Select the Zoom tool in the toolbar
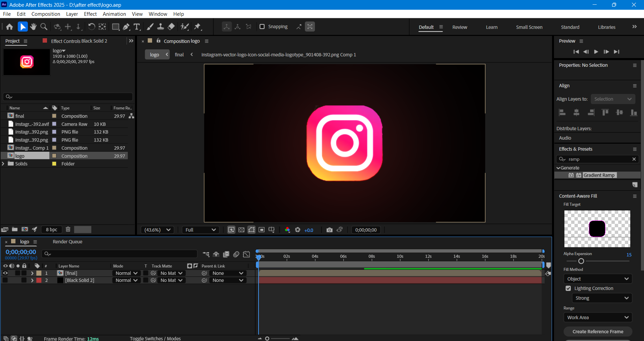The image size is (644, 341). pos(44,27)
